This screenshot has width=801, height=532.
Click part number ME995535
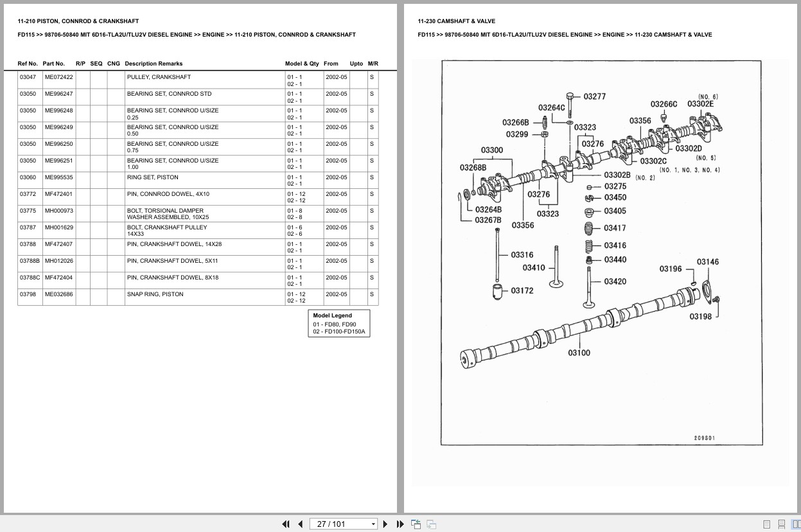[x=59, y=177]
